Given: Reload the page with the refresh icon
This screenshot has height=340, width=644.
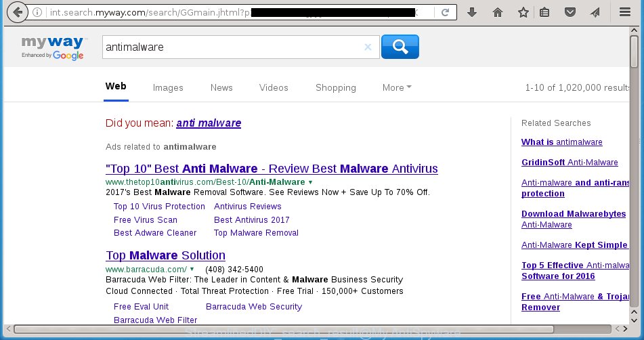Looking at the screenshot, I should [445, 12].
